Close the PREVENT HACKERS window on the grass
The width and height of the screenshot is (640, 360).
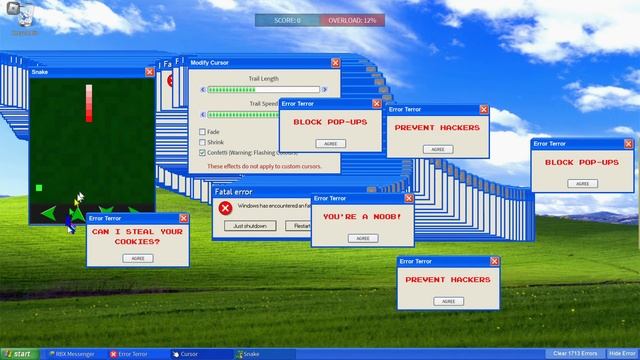495,261
